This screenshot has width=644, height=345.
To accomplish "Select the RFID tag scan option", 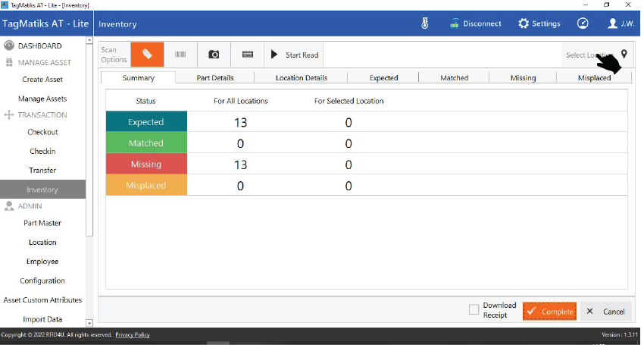I will [x=147, y=55].
